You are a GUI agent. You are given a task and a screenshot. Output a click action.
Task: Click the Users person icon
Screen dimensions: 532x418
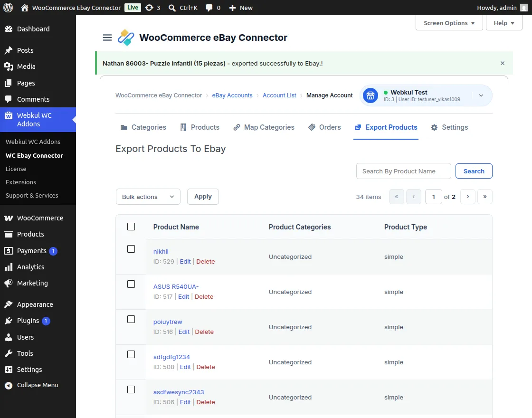pyautogui.click(x=9, y=337)
